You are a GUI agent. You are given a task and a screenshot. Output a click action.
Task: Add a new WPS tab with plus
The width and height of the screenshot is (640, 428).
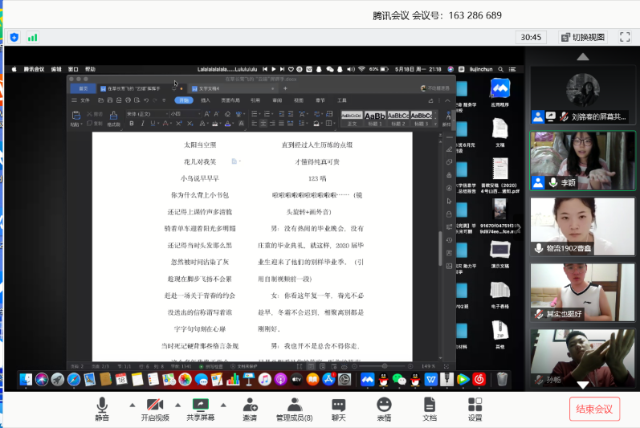[x=285, y=89]
